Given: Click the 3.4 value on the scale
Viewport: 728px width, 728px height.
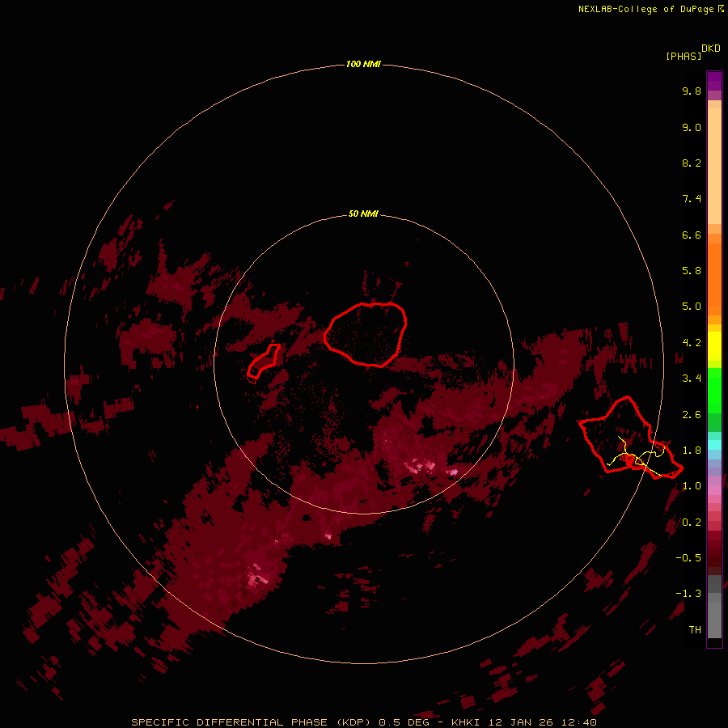Looking at the screenshot, I should tap(692, 379).
